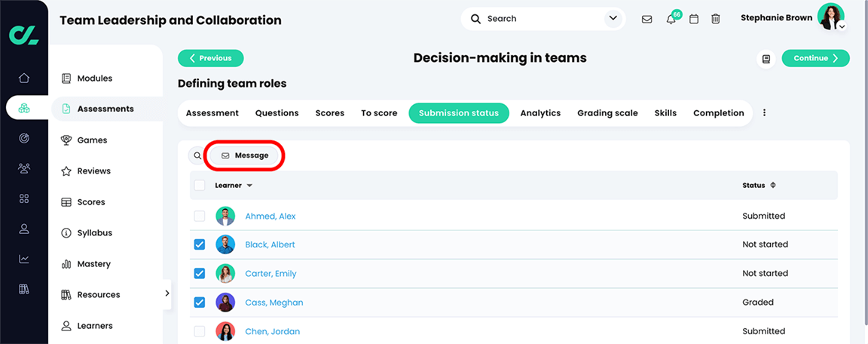The width and height of the screenshot is (868, 344).
Task: Open Carter, Emily learner link
Action: (x=270, y=274)
